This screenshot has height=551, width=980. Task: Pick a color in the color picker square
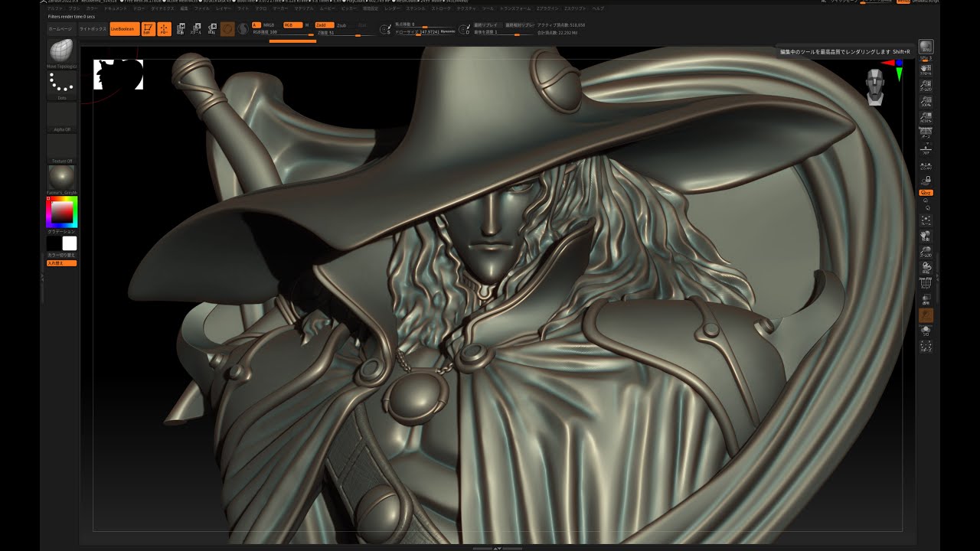(62, 212)
